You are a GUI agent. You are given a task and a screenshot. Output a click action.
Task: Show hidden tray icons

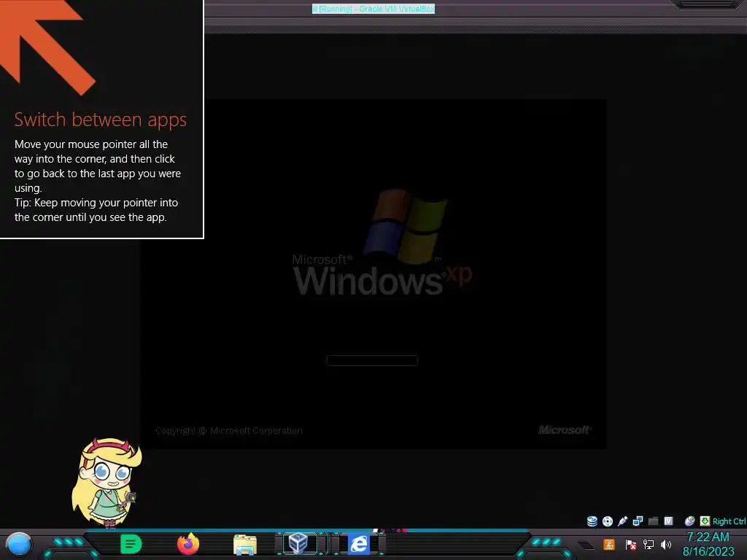[586, 545]
